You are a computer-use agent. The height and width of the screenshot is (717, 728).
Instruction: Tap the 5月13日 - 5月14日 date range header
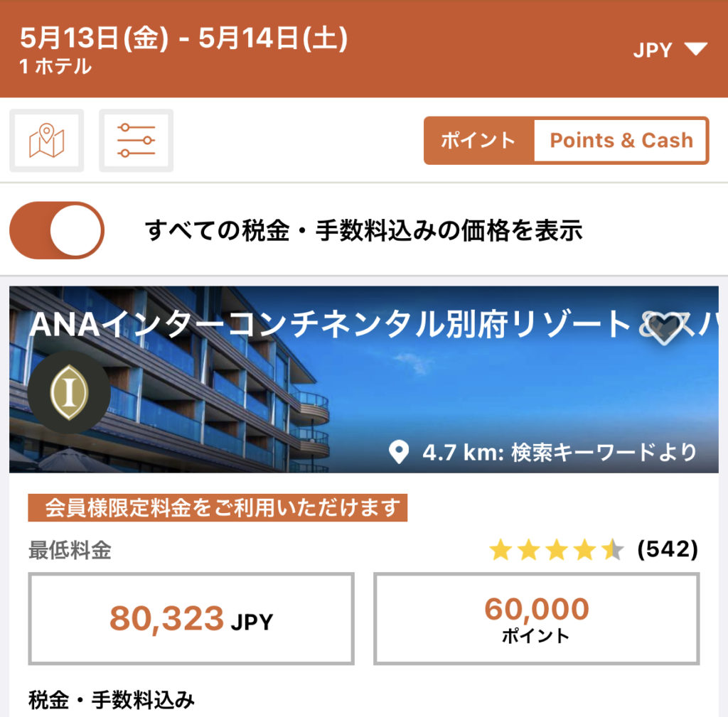(x=183, y=38)
